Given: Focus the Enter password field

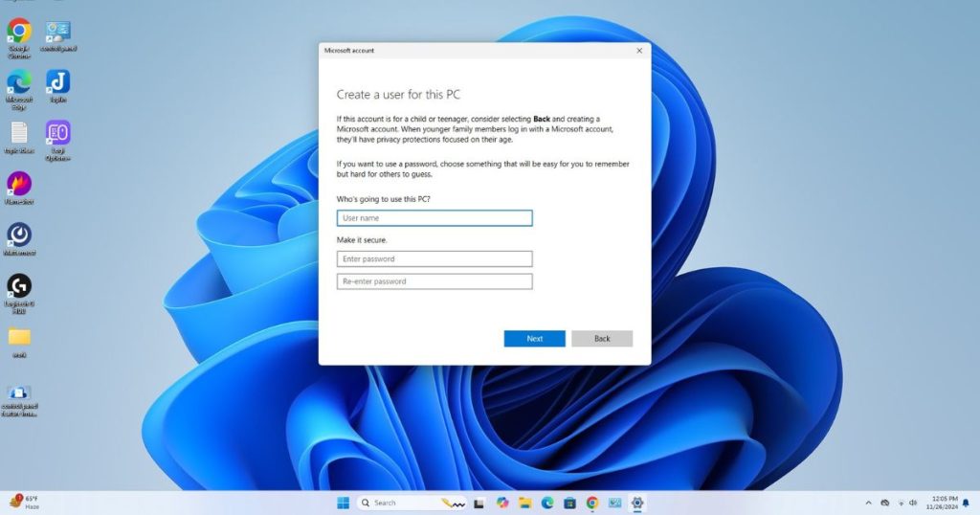Looking at the screenshot, I should point(434,259).
